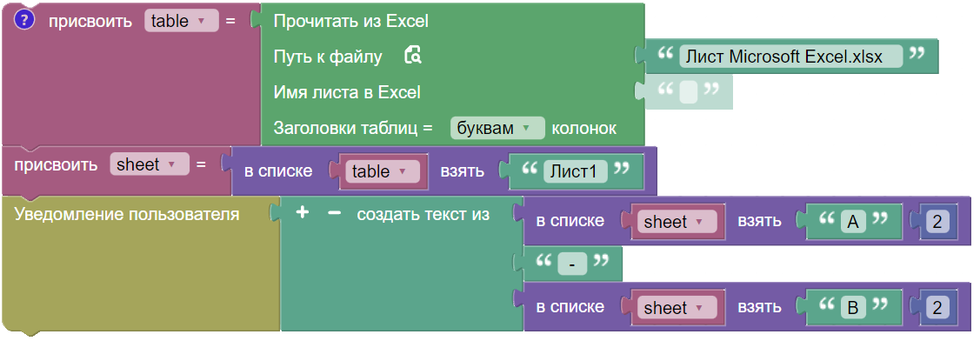This screenshot has width=980, height=341.
Task: Open the sheet variable dropdown in second присвоить block
Action: click(149, 164)
